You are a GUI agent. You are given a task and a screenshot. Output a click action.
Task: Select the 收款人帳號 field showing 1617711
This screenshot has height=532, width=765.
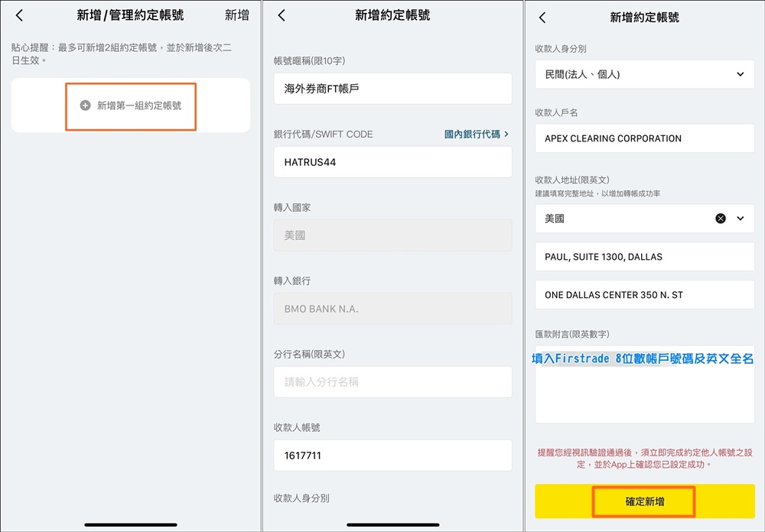tap(392, 456)
